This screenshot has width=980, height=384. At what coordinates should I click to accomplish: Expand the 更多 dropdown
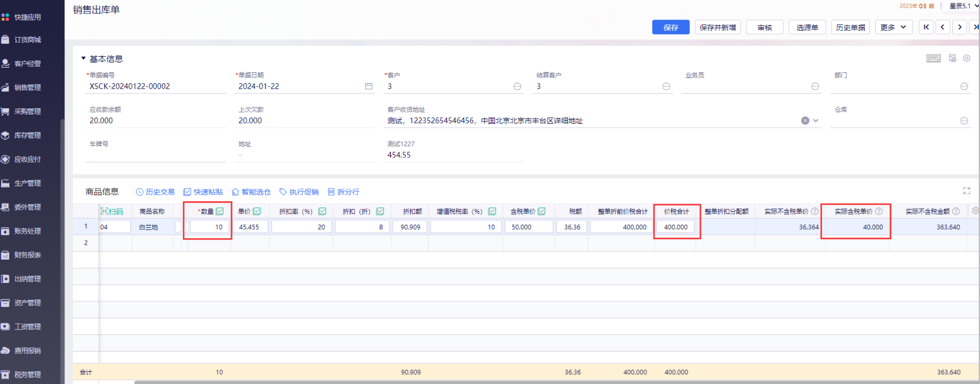coord(894,27)
